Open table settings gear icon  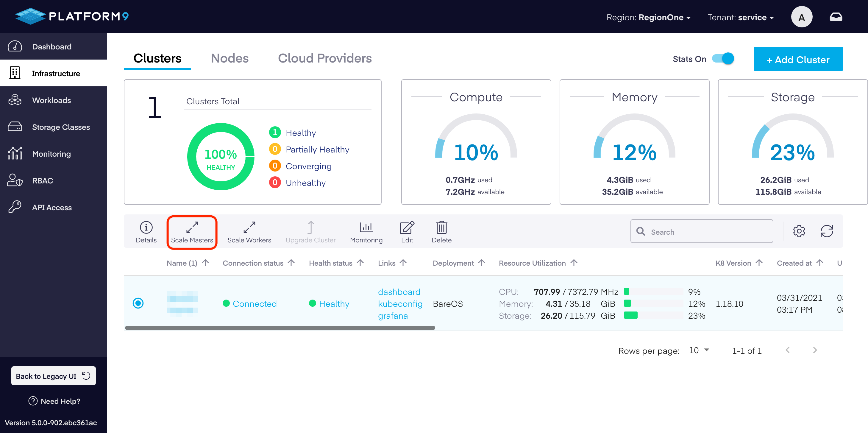[x=799, y=231]
